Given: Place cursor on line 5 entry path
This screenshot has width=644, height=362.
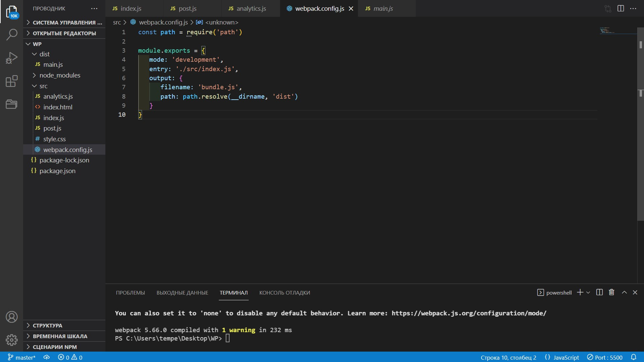Looking at the screenshot, I should point(205,69).
